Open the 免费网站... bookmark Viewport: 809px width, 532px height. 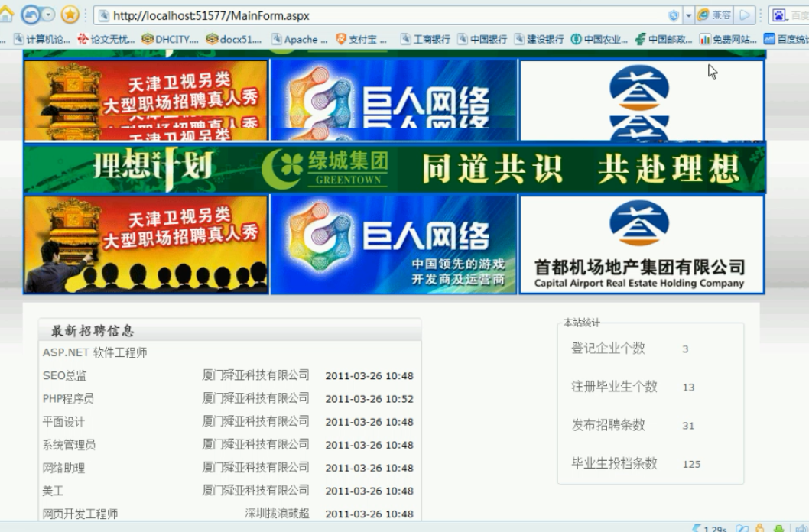point(728,39)
